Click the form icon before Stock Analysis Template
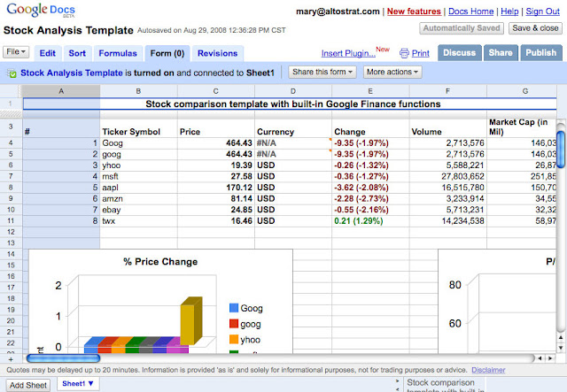 tap(10, 72)
